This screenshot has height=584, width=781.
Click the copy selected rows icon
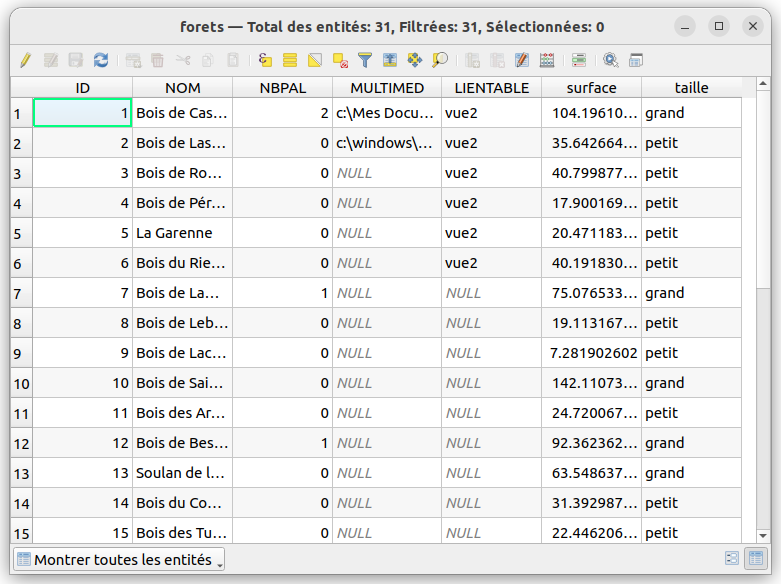208,61
